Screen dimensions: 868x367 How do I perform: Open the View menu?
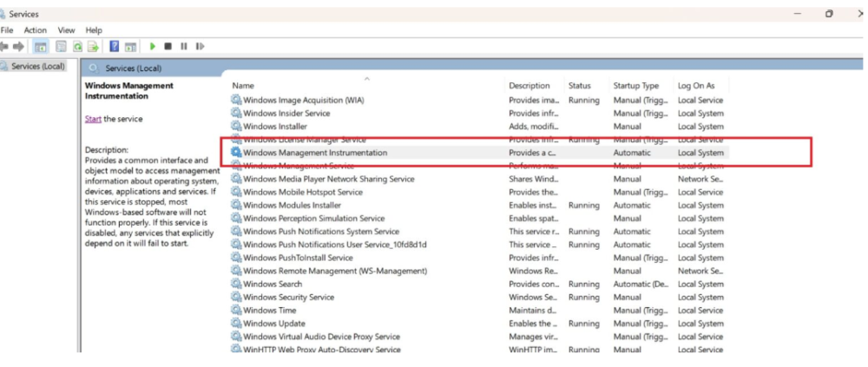pyautogui.click(x=67, y=30)
